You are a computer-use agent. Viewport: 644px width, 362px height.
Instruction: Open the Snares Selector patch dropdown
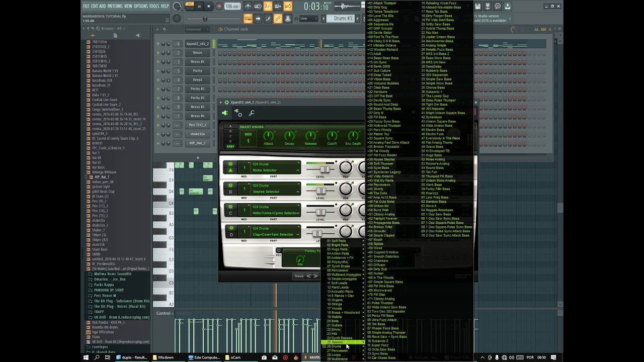click(275, 192)
